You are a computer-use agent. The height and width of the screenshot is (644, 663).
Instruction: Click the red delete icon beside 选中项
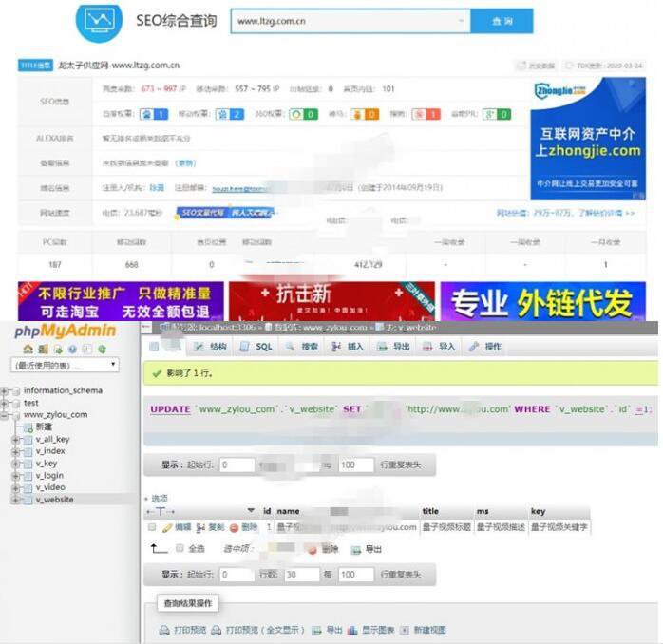(313, 550)
